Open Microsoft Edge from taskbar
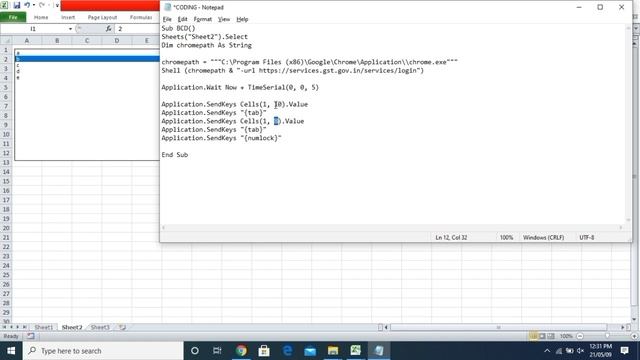 pyautogui.click(x=287, y=351)
